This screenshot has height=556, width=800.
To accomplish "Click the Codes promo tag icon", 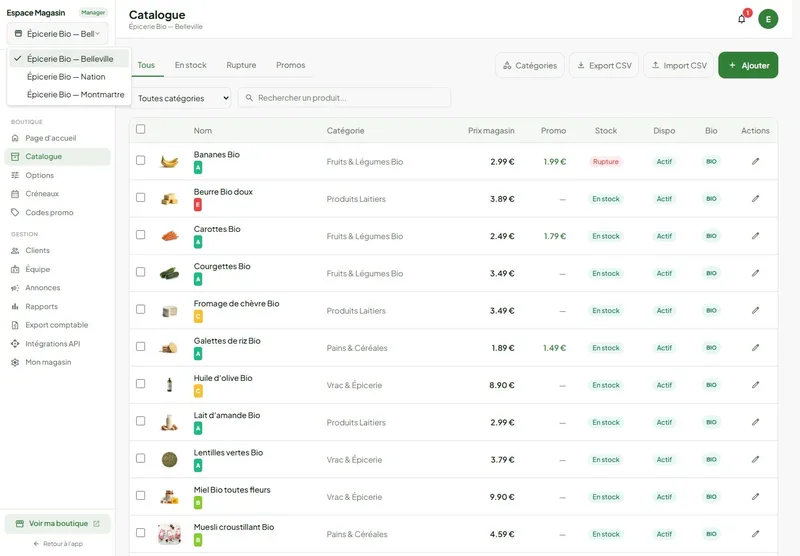I will (x=15, y=212).
